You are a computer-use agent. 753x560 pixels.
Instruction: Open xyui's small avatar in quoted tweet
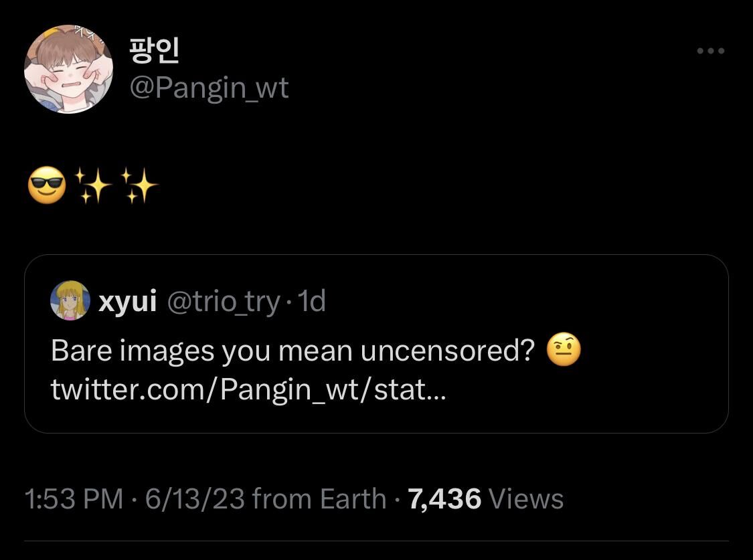coord(70,301)
